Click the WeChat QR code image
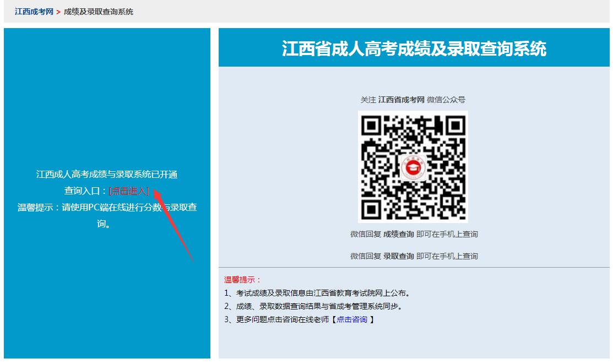 (x=413, y=166)
